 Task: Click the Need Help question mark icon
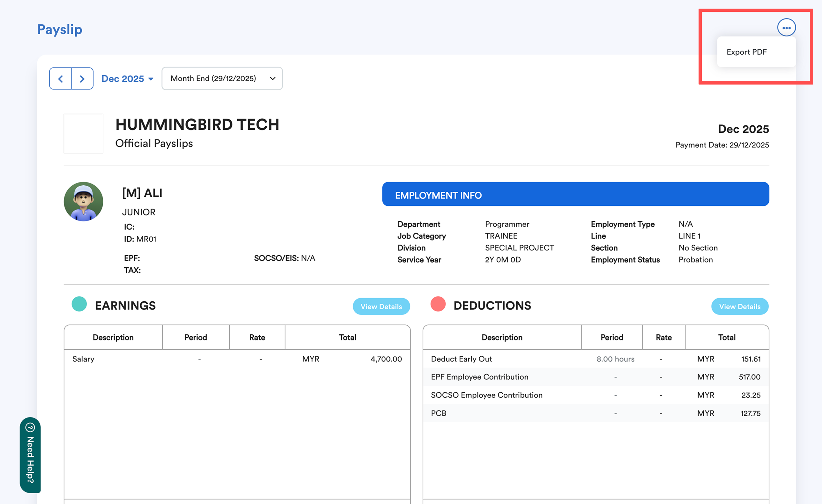30,427
